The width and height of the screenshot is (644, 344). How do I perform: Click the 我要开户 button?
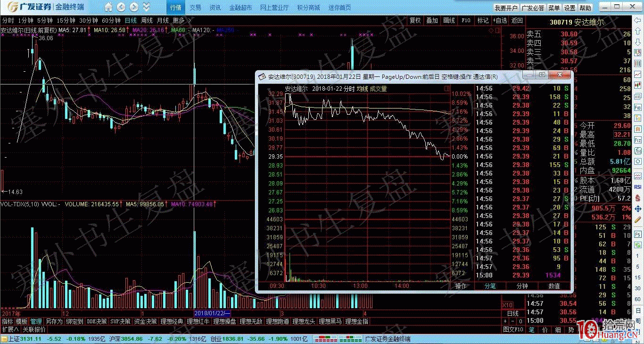coord(506,8)
